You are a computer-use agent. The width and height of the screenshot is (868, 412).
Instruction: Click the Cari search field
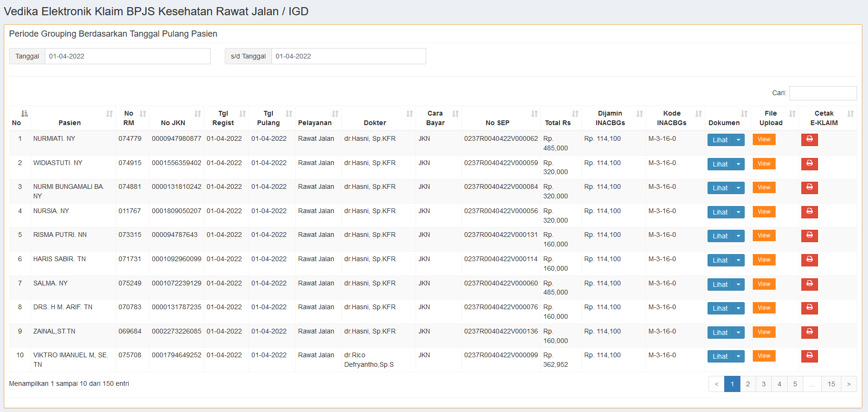pos(822,93)
